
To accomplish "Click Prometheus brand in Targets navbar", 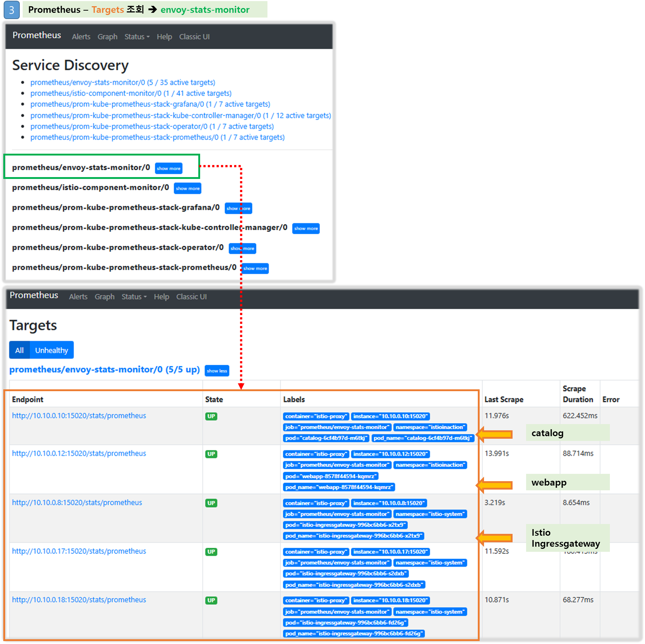I will click(34, 295).
